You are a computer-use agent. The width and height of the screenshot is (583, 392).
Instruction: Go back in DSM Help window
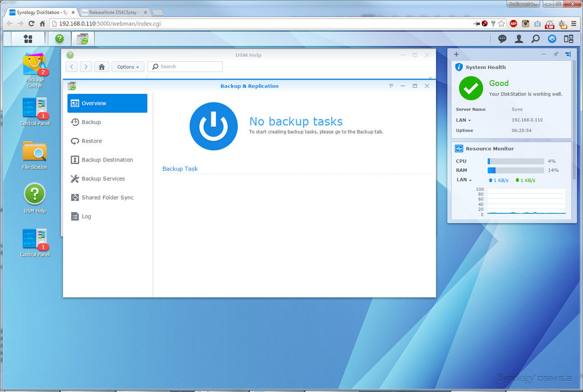(72, 67)
